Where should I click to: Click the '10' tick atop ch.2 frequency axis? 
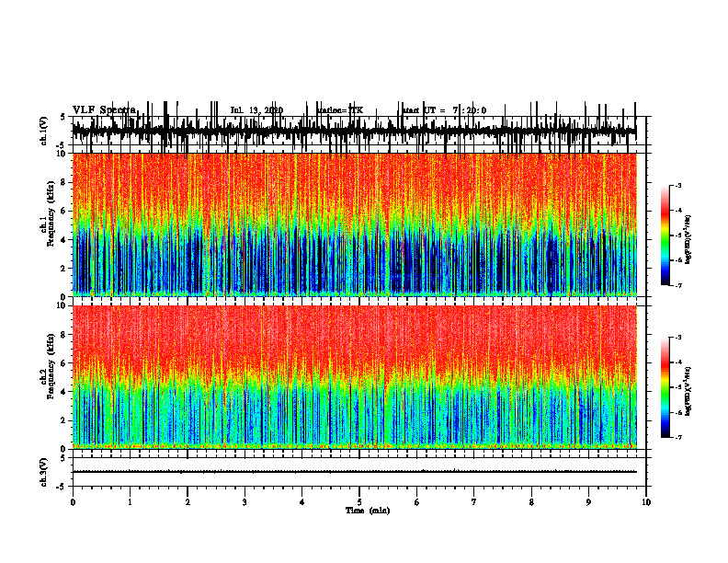point(63,306)
